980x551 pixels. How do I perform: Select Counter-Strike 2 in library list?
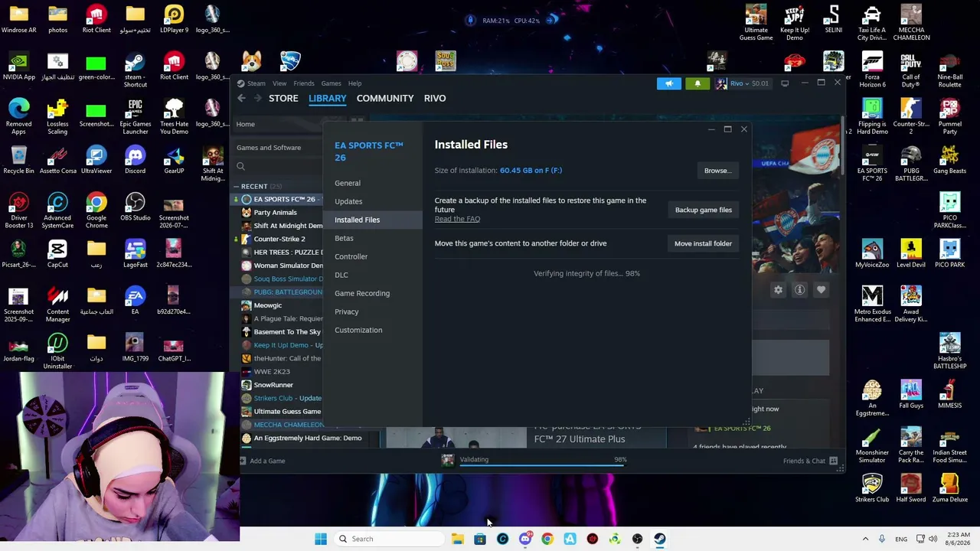click(x=279, y=239)
